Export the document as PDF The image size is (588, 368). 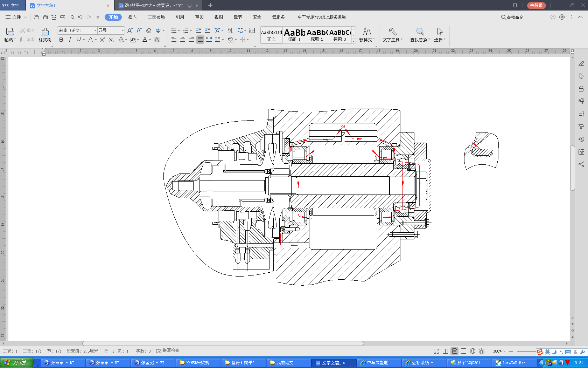click(x=54, y=17)
